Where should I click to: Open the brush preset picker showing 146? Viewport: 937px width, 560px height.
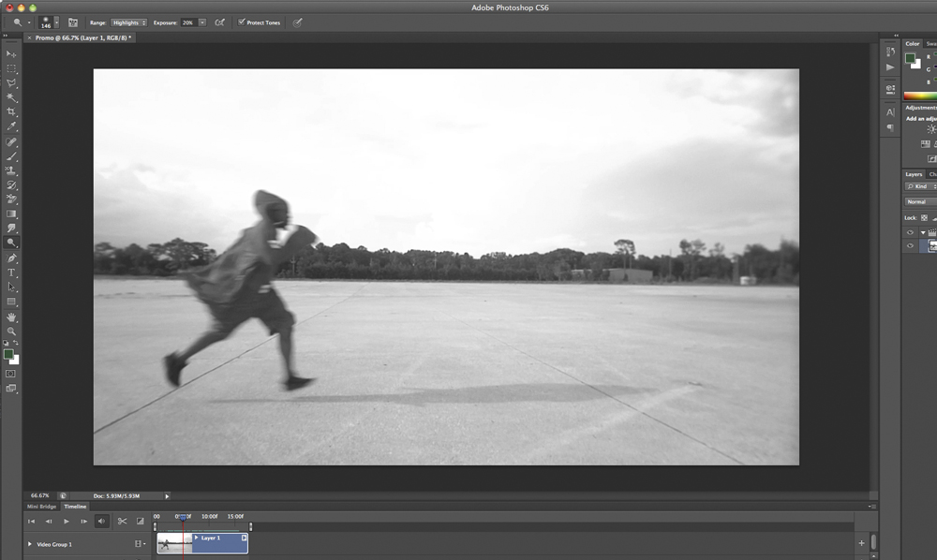pos(49,22)
